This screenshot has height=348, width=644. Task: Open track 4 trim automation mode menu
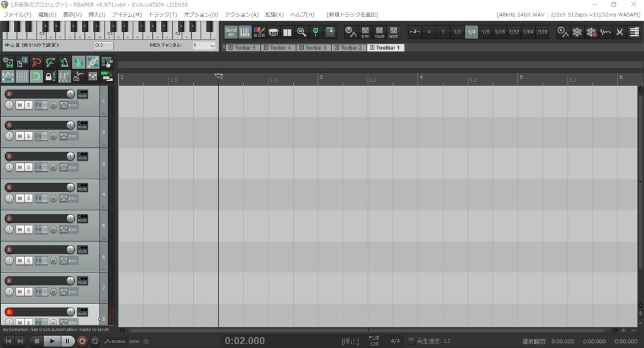pyautogui.click(x=73, y=198)
